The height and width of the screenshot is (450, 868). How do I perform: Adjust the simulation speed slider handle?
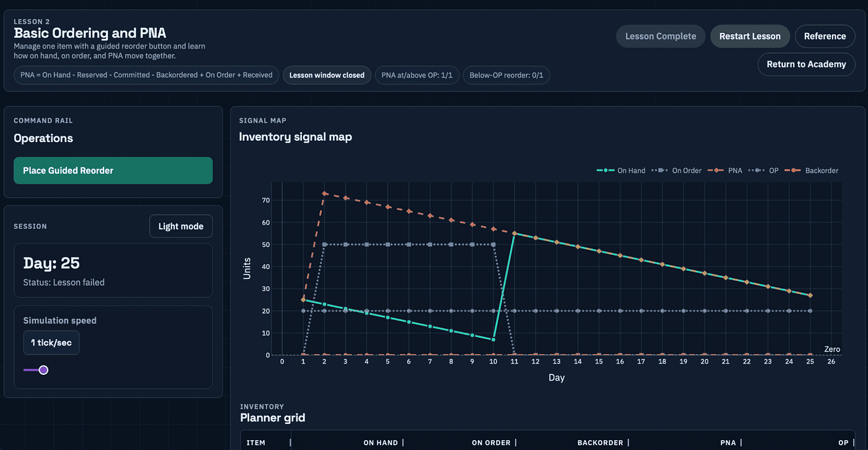point(43,370)
